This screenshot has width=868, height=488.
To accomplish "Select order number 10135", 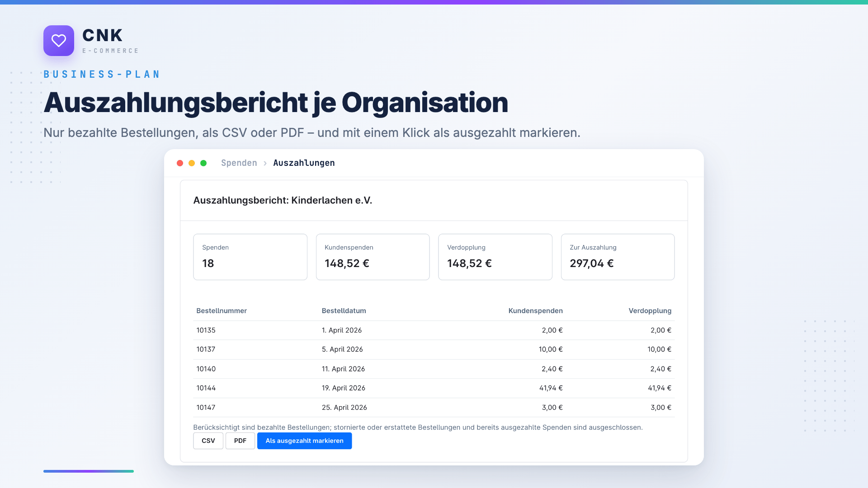I will point(206,330).
